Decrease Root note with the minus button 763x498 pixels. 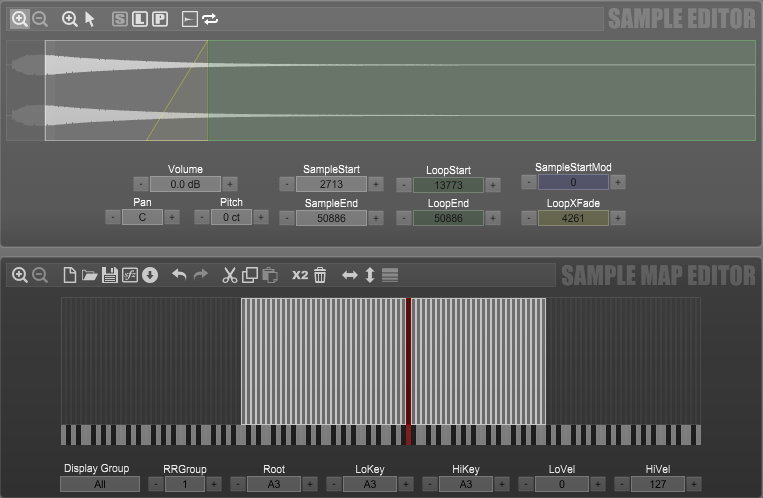pos(237,484)
